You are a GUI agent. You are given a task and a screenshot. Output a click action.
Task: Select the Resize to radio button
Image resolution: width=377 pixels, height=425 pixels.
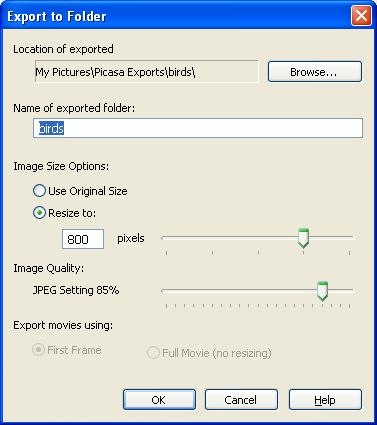point(39,213)
